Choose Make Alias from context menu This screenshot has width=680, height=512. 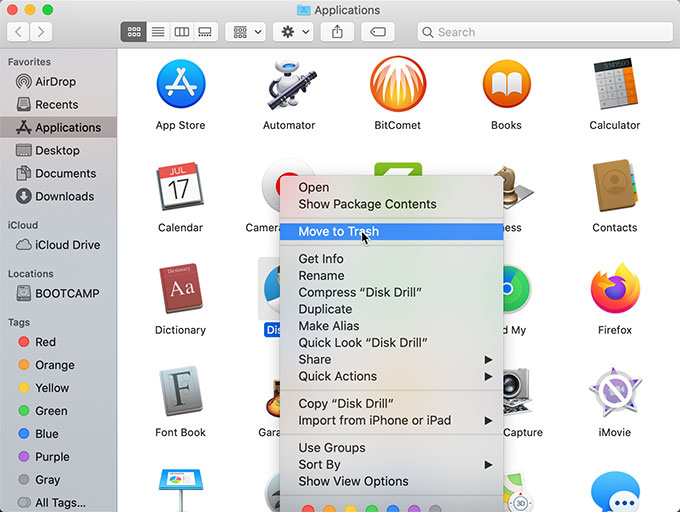tap(392, 326)
